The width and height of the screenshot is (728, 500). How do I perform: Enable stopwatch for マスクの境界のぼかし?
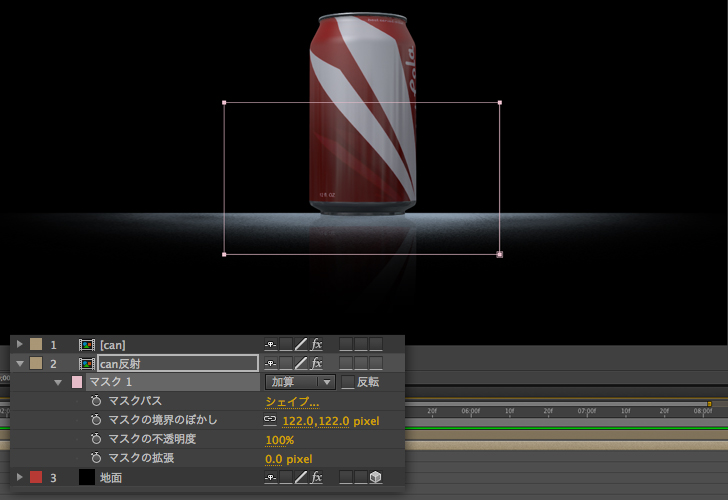coord(96,420)
